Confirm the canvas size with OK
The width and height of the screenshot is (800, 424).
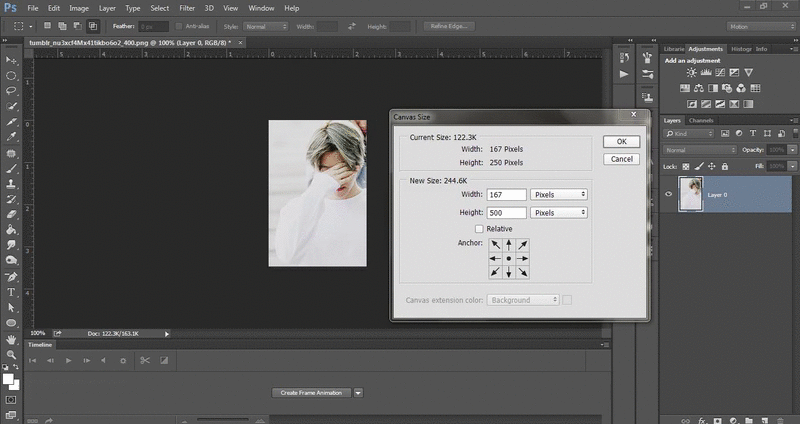click(x=621, y=142)
